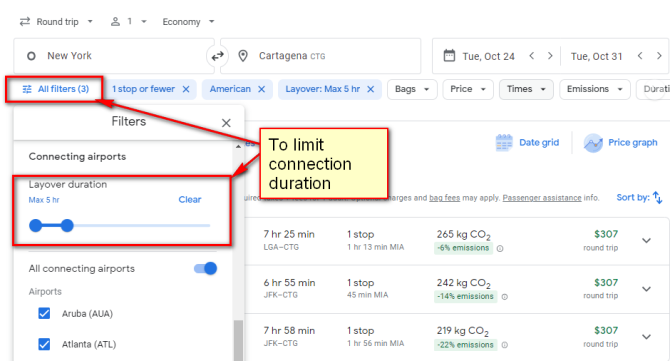Move return date earlier than Oct 31
670x361 pixels.
pyautogui.click(x=640, y=56)
